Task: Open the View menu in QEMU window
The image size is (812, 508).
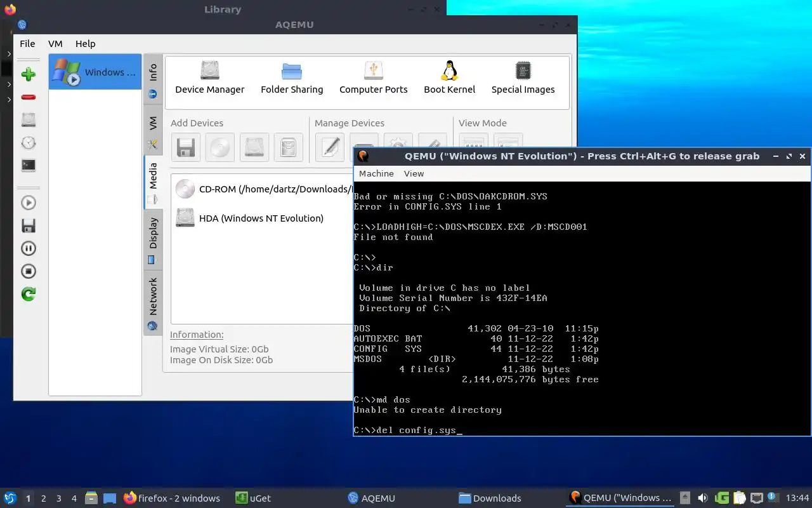Action: click(414, 173)
